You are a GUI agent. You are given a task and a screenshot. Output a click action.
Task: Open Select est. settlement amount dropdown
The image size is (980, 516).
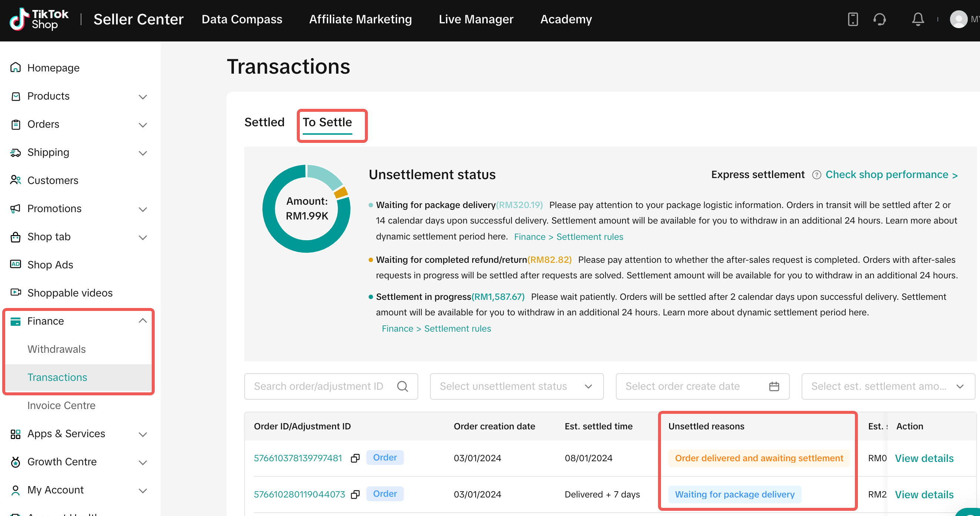click(x=887, y=386)
